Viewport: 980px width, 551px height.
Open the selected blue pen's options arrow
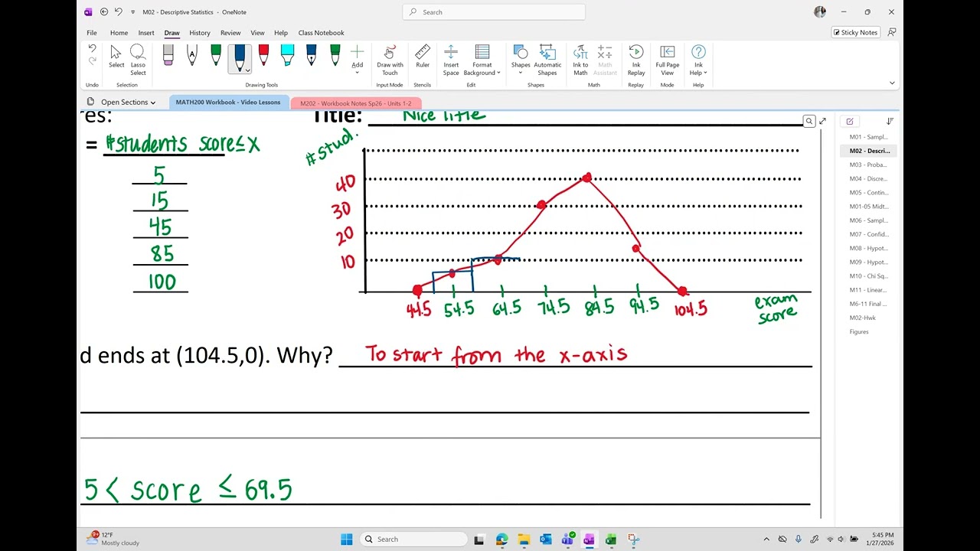point(248,70)
